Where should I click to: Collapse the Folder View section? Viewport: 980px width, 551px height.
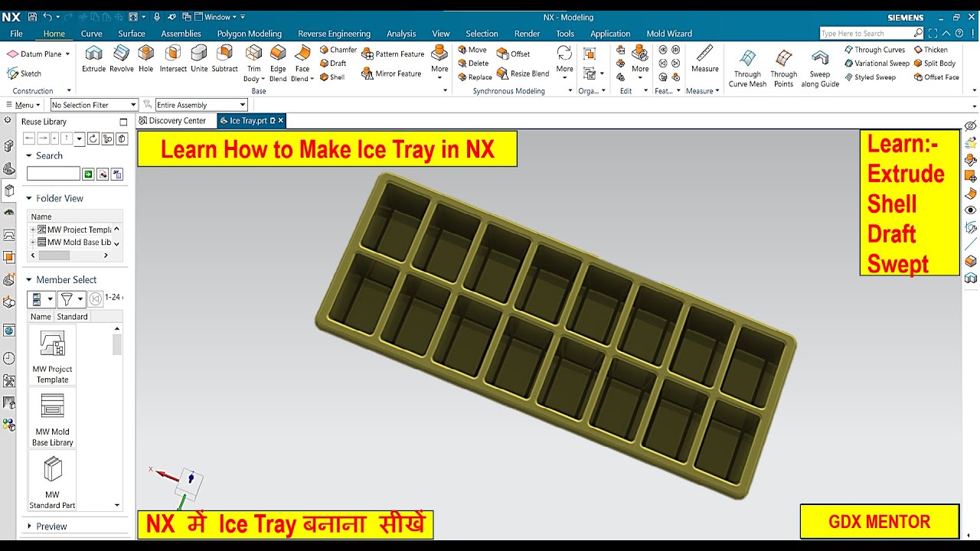click(x=29, y=198)
